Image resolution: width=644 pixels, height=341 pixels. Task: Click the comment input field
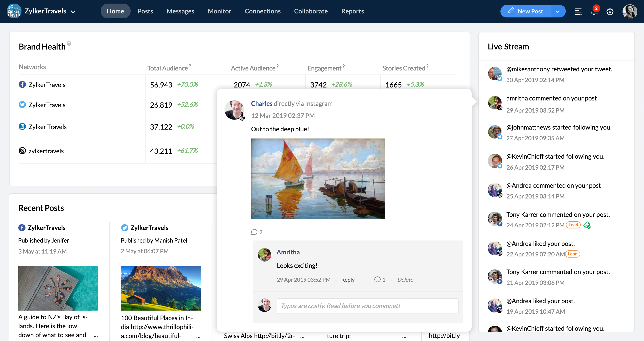(367, 306)
